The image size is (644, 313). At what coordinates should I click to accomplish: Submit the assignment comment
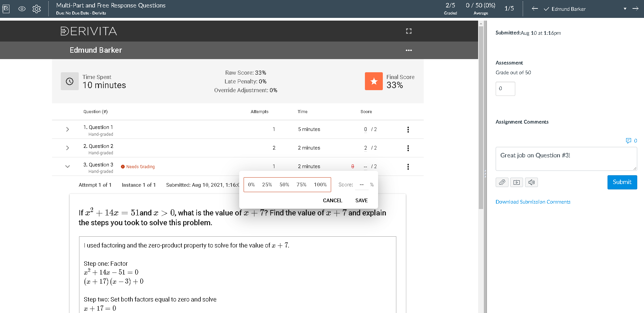(622, 182)
